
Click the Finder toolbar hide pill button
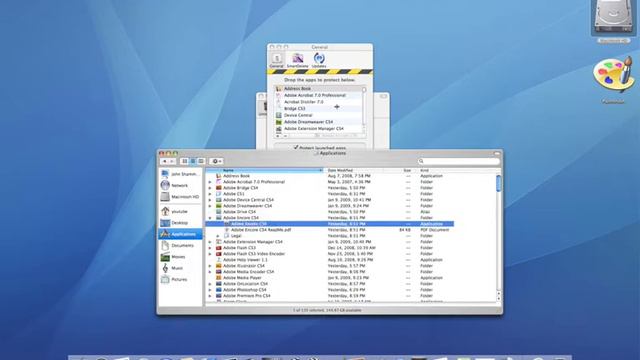pos(497,153)
